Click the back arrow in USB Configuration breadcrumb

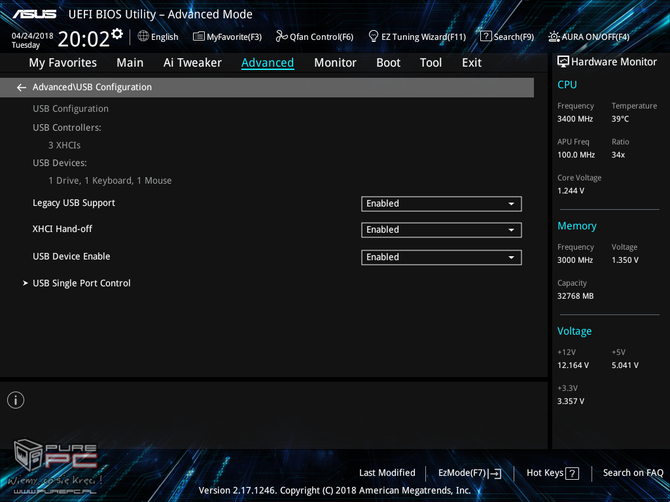(x=21, y=88)
